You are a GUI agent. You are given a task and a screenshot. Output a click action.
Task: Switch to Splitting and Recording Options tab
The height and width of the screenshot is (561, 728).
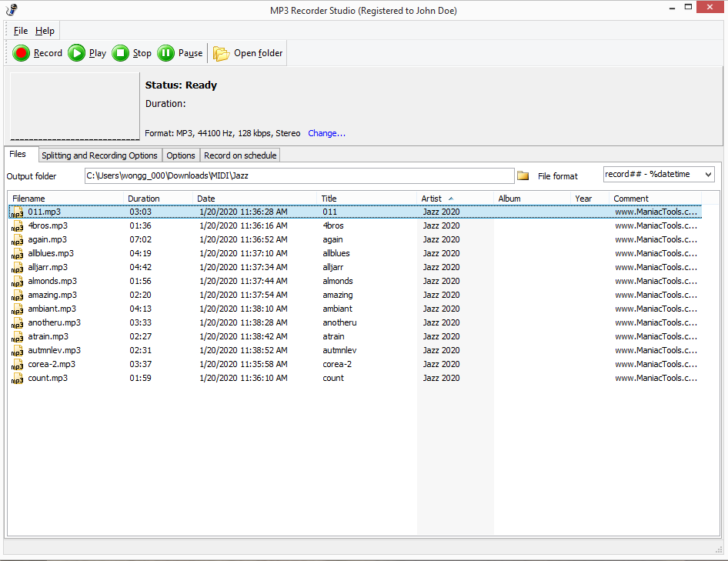pos(99,155)
